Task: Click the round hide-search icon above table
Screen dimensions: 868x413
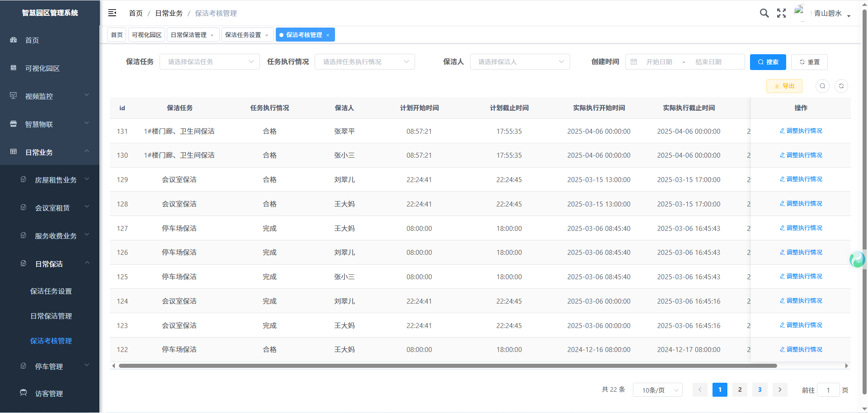Action: 822,86
